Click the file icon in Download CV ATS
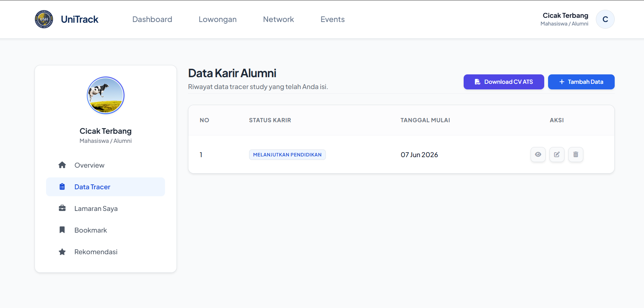The height and width of the screenshot is (308, 644). 477,82
